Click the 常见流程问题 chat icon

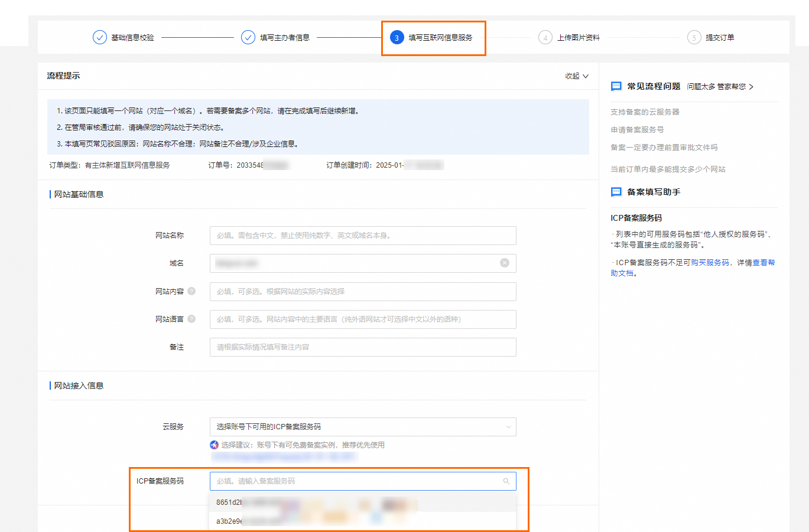pos(616,86)
